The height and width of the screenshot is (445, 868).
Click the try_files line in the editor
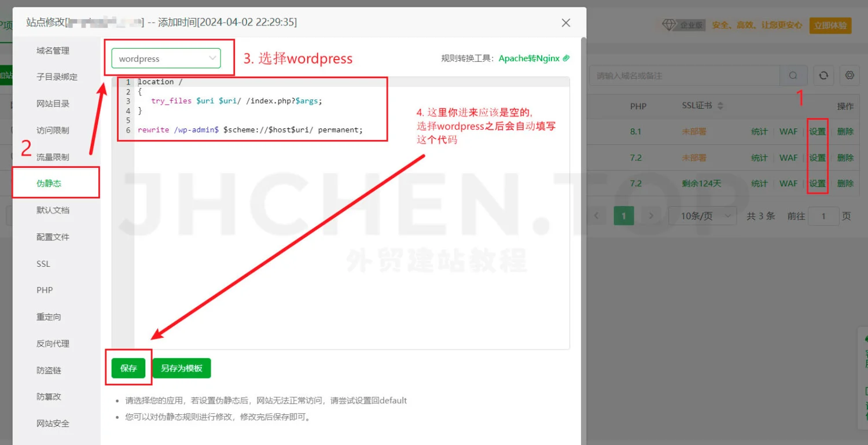(x=236, y=101)
